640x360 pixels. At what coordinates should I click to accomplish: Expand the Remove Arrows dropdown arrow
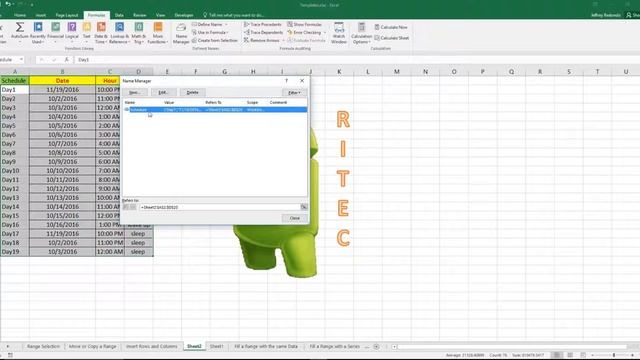[x=283, y=40]
